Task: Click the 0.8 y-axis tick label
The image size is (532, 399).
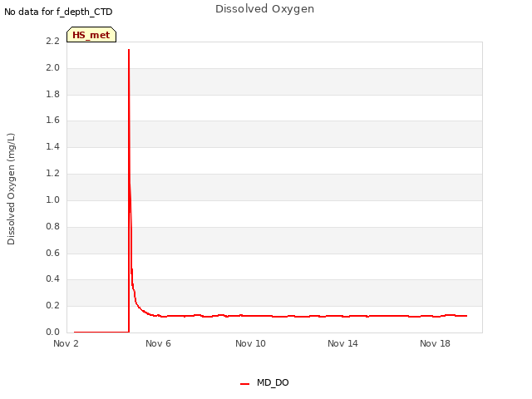Action: [x=52, y=226]
